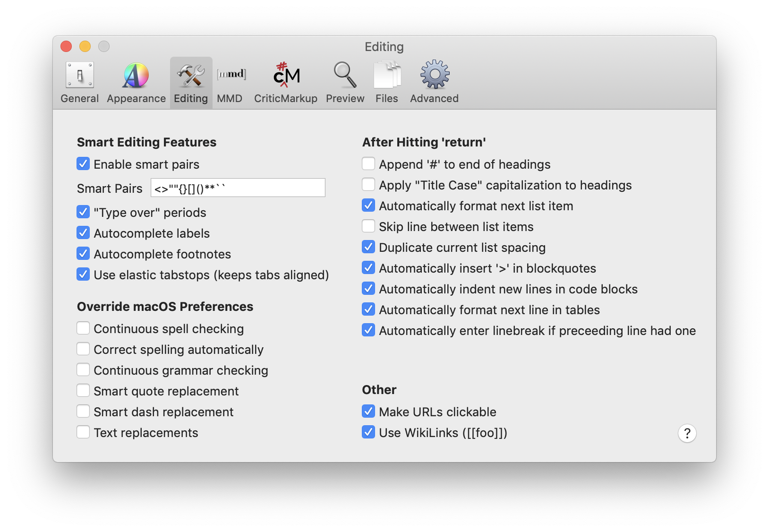Uncheck Automatically format next line in tables

pos(368,309)
